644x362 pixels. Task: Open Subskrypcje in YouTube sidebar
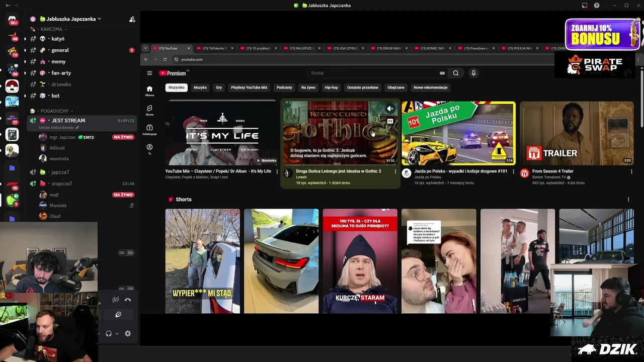click(x=149, y=130)
